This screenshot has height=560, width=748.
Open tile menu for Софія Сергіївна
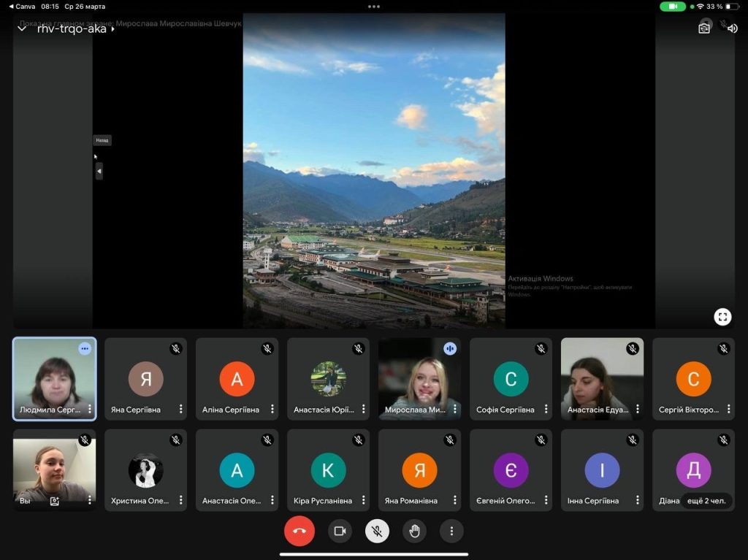tap(546, 410)
